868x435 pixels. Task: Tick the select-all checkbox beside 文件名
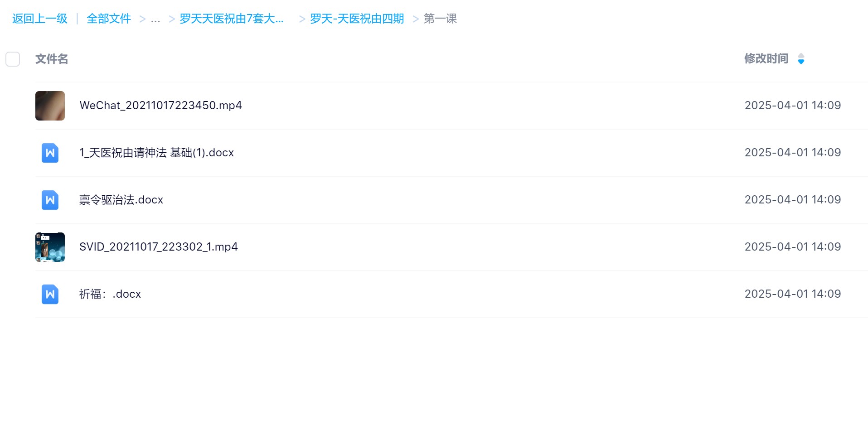[x=13, y=59]
